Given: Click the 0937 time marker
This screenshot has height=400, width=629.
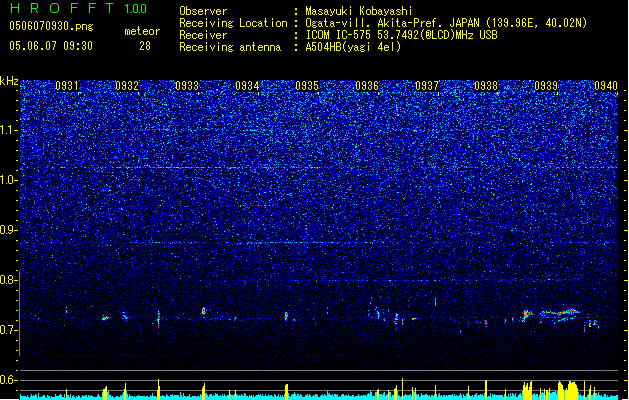Looking at the screenshot, I should [427, 86].
